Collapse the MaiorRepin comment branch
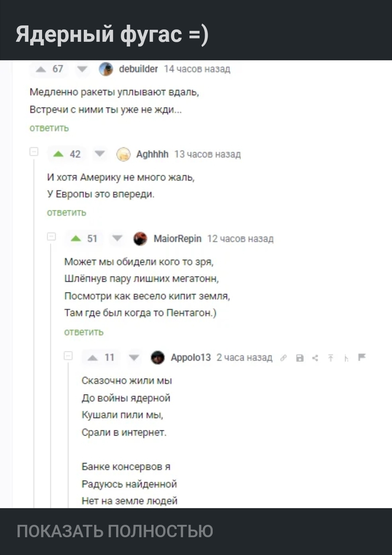The image size is (392, 555). point(51,237)
